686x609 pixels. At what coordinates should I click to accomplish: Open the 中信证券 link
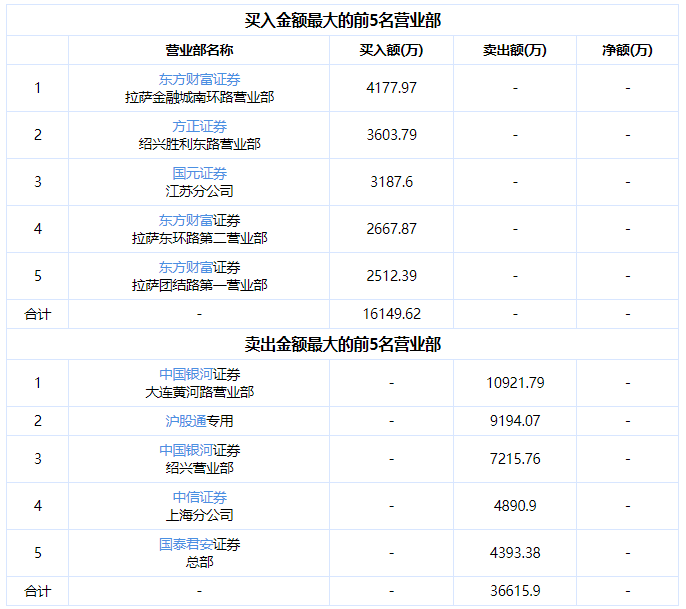click(199, 497)
